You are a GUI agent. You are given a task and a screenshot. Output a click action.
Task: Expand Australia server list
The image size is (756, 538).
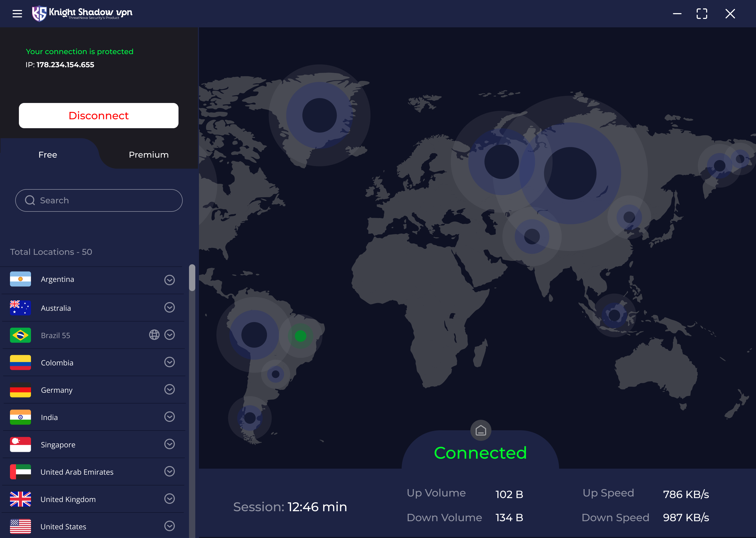170,307
